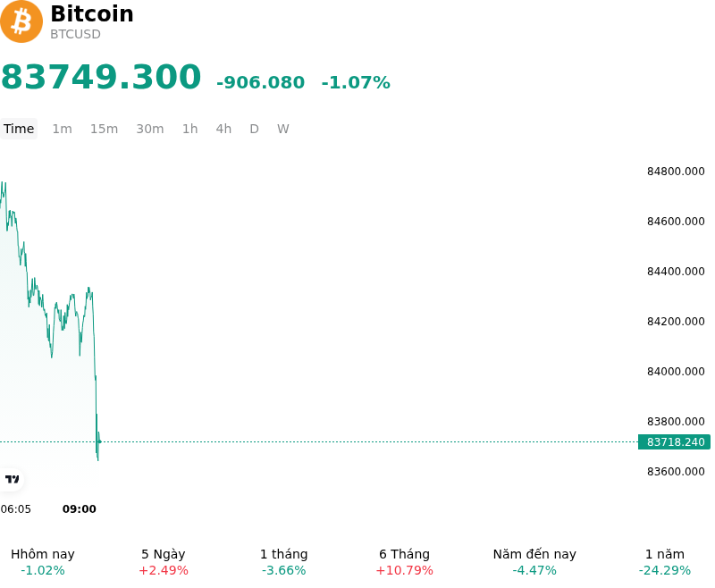Click the 09:00 time axis marker
Viewport: 715px width, 588px height.
point(80,508)
